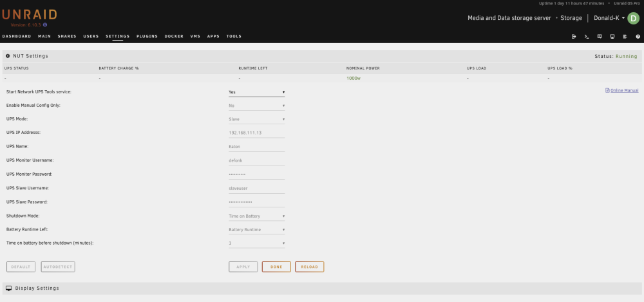Click the UPS Monitor Password field
The image size is (644, 302).
[257, 175]
